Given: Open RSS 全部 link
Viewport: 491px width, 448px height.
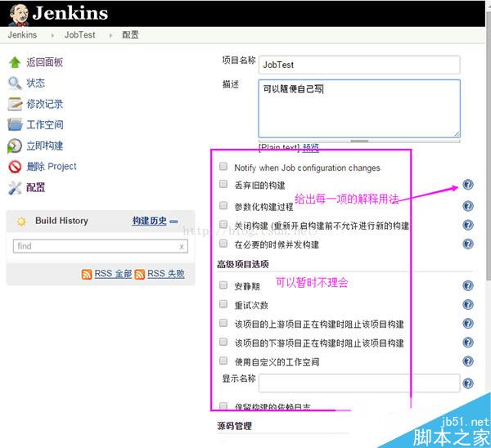Looking at the screenshot, I should [113, 274].
